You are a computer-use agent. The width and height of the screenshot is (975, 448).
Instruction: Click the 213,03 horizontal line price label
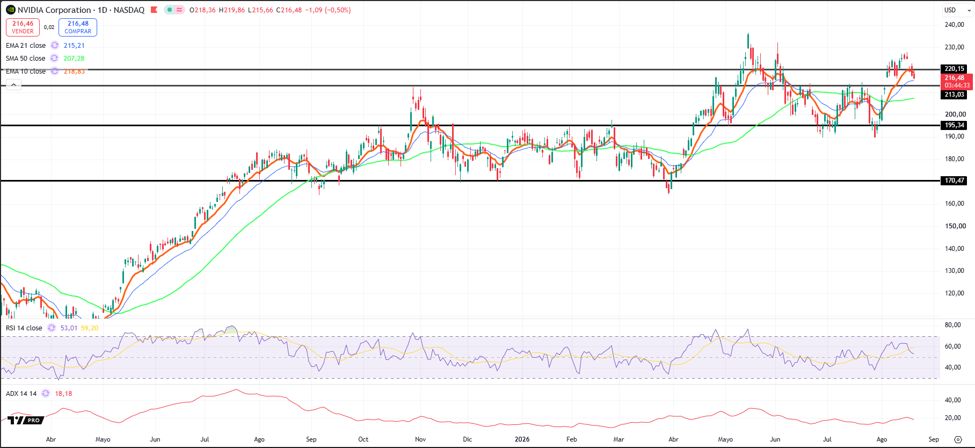pos(954,95)
